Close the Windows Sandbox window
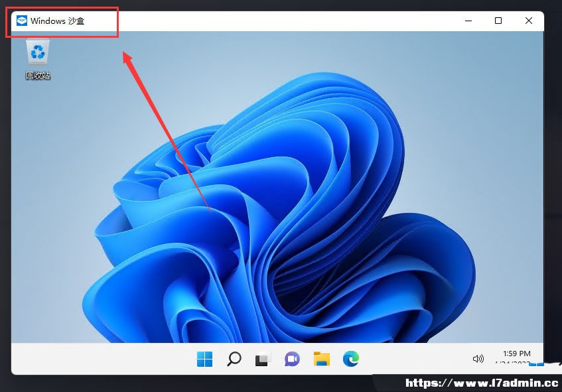 pyautogui.click(x=529, y=21)
